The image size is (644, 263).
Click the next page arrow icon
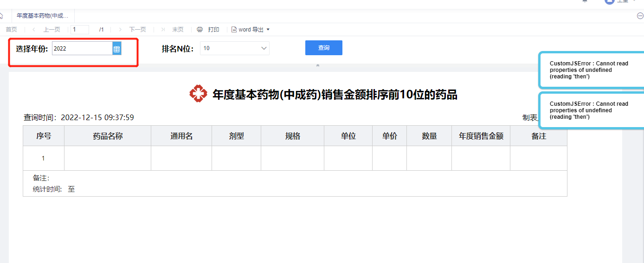tap(120, 30)
